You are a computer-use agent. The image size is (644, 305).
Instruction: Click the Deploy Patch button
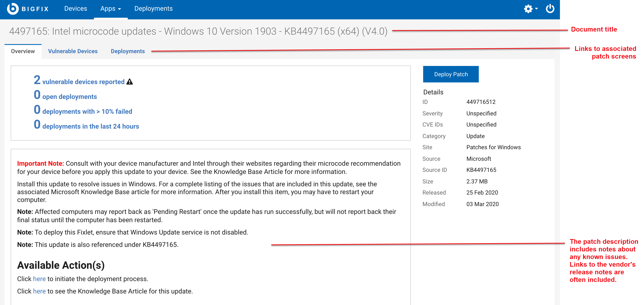[x=451, y=74]
